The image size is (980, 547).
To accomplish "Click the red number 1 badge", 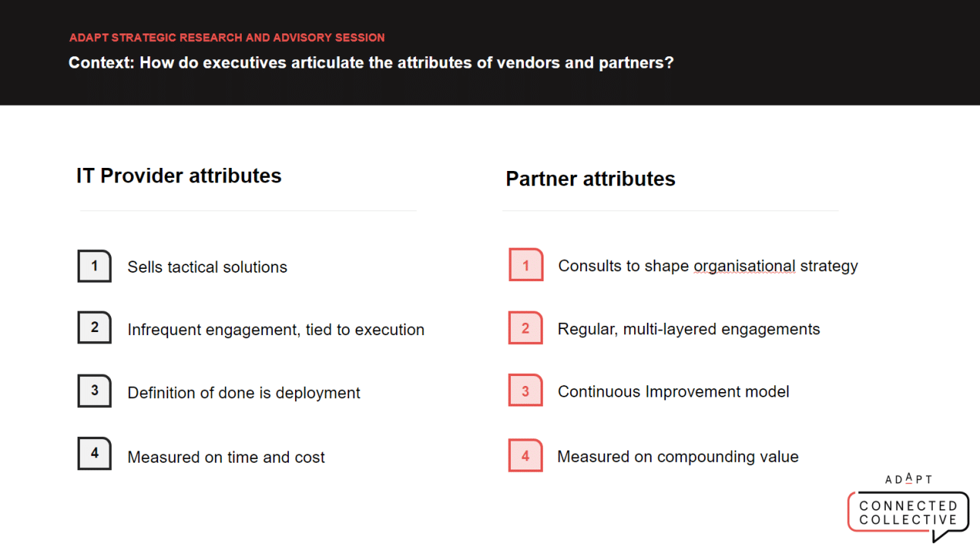I will (525, 265).
